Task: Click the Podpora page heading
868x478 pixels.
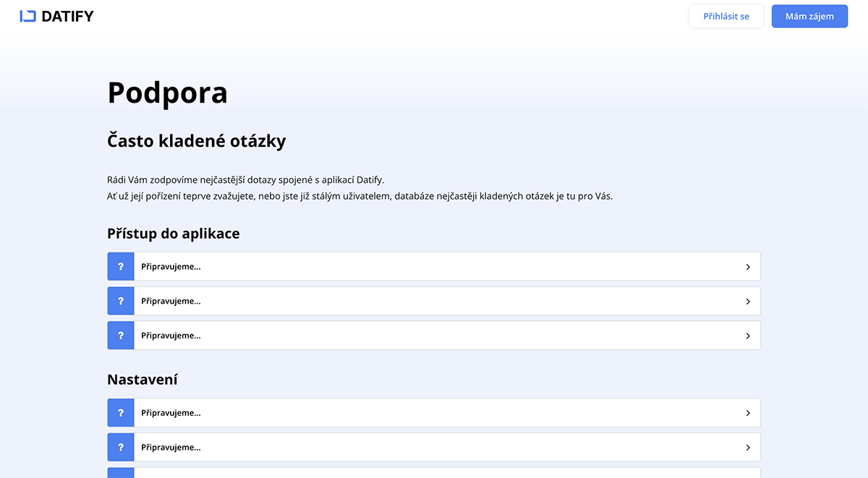Action: click(x=167, y=93)
